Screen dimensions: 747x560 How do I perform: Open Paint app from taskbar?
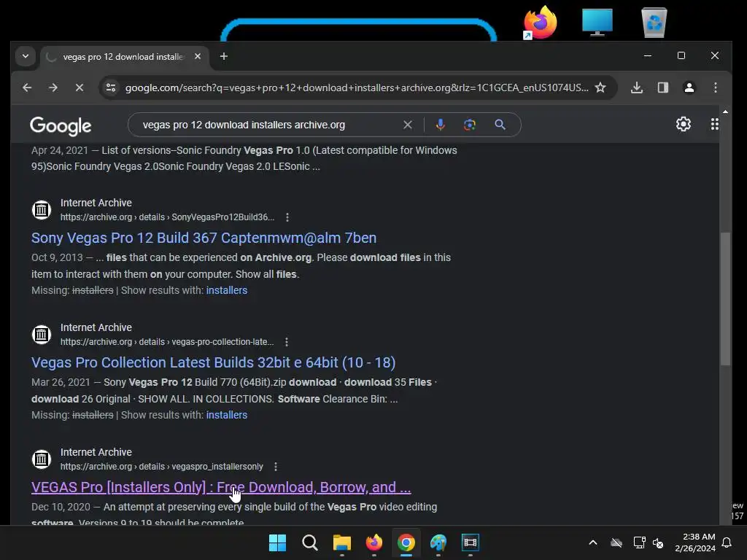438,542
